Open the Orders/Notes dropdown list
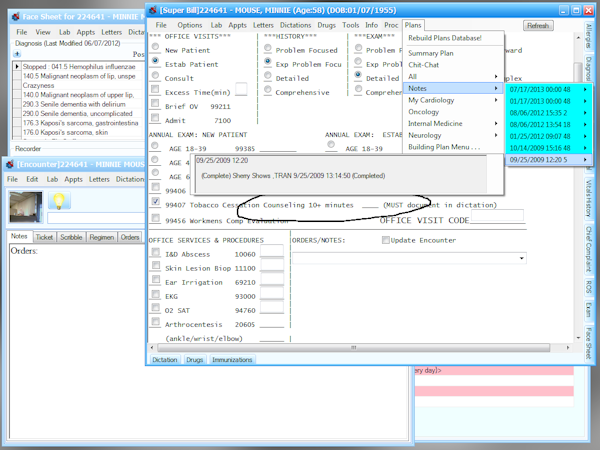Viewport: 600px width, 450px height. pyautogui.click(x=522, y=258)
